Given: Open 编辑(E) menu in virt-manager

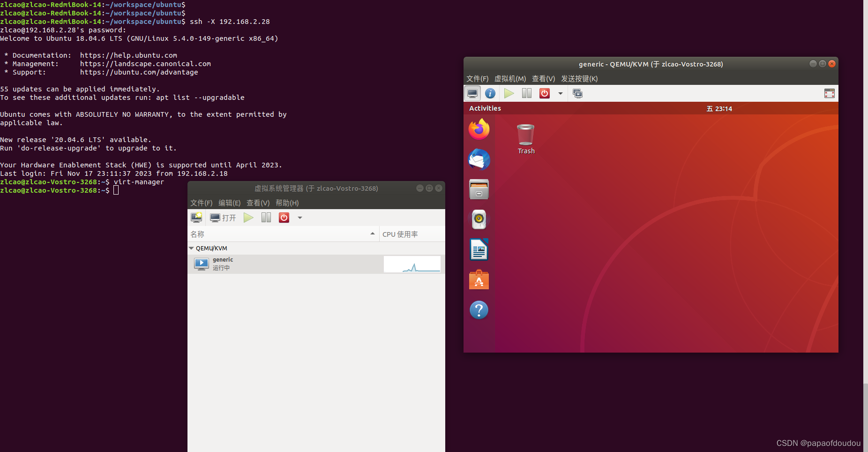Looking at the screenshot, I should [230, 203].
